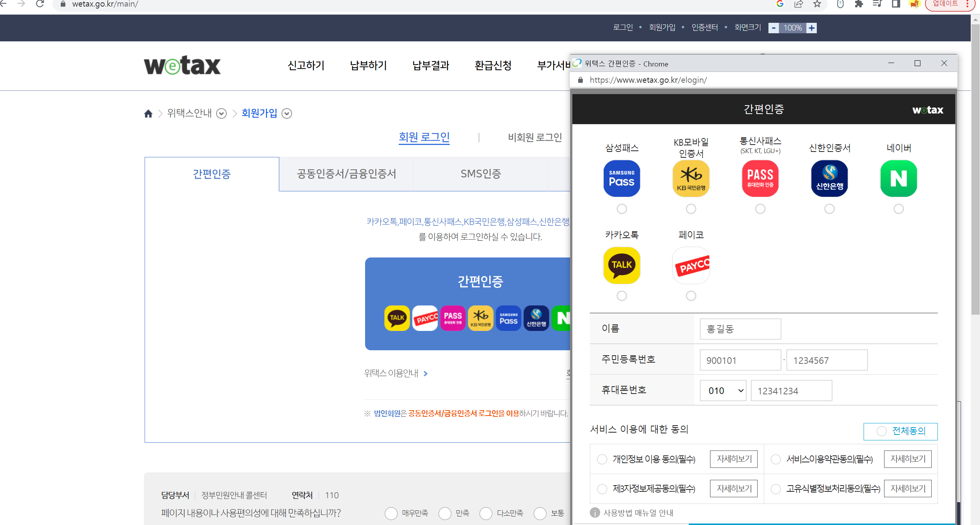
Task: Pick the red PASS telecom authentication icon
Action: tap(760, 179)
